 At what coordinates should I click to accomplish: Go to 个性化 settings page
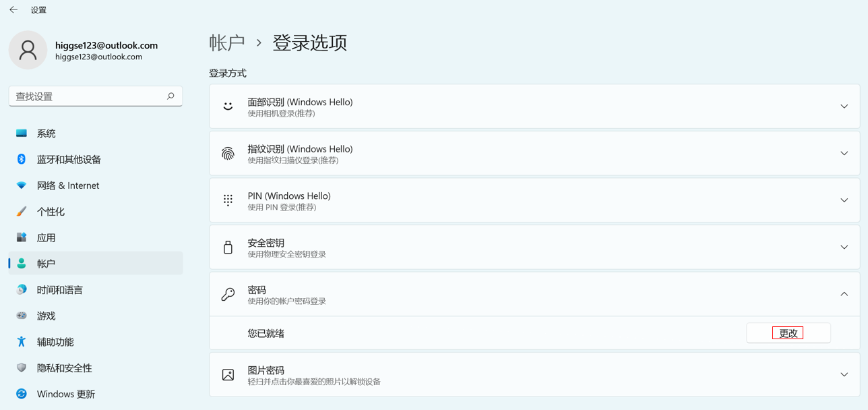point(51,212)
